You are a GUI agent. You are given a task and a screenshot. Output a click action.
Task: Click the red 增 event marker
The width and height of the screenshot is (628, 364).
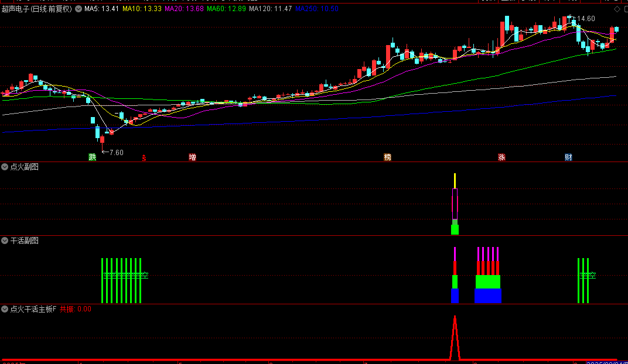click(192, 157)
